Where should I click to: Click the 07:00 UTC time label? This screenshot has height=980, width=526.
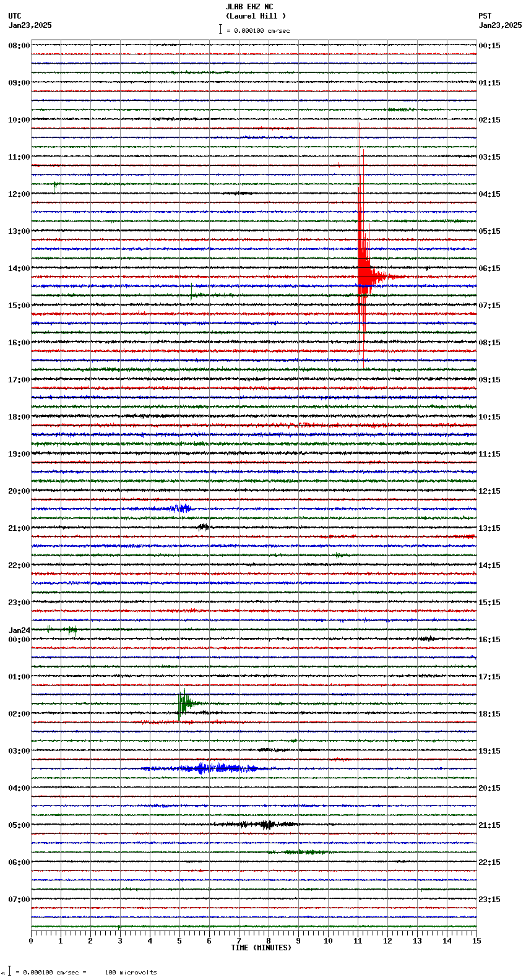19,900
